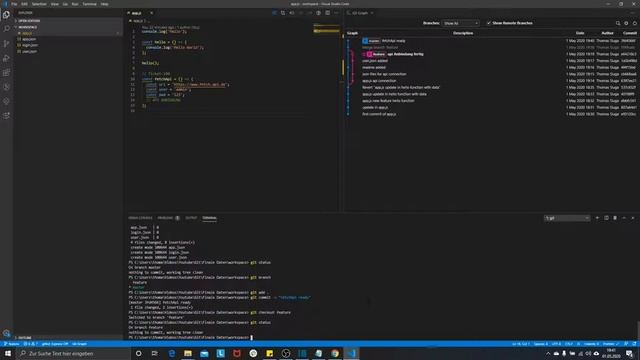Click the terminal scrollbar thumb
This screenshot has height=360, width=640.
(638, 331)
